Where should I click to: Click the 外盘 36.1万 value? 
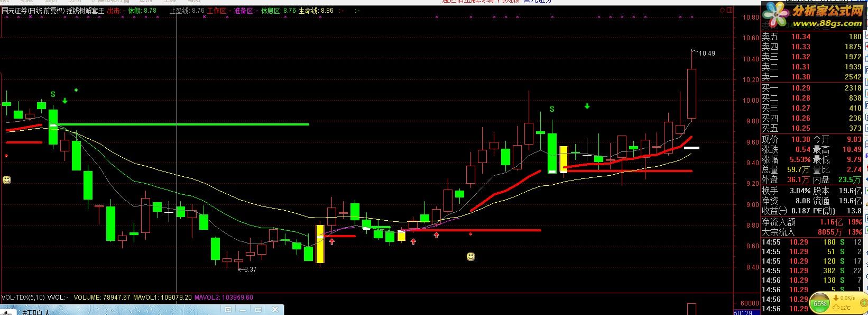tap(800, 179)
